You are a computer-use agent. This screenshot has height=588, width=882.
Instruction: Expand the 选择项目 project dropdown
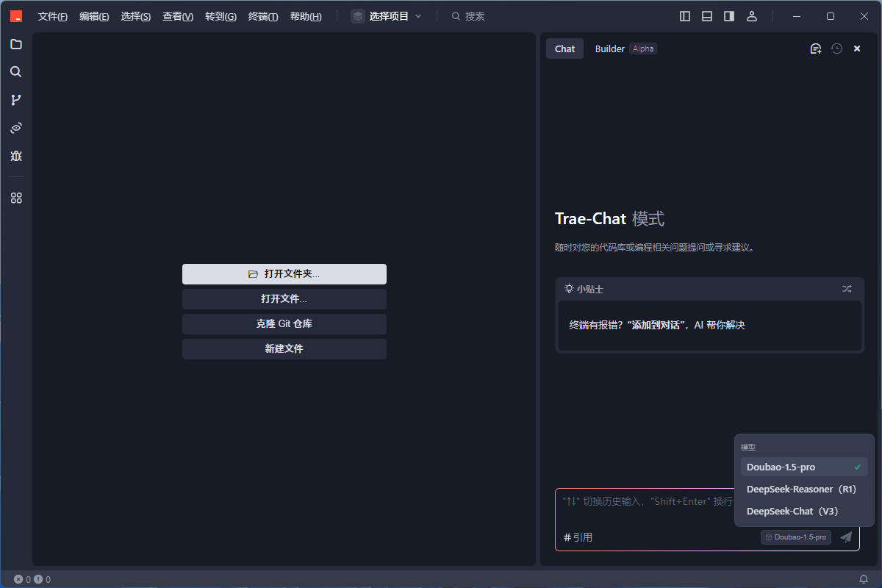[x=387, y=16]
